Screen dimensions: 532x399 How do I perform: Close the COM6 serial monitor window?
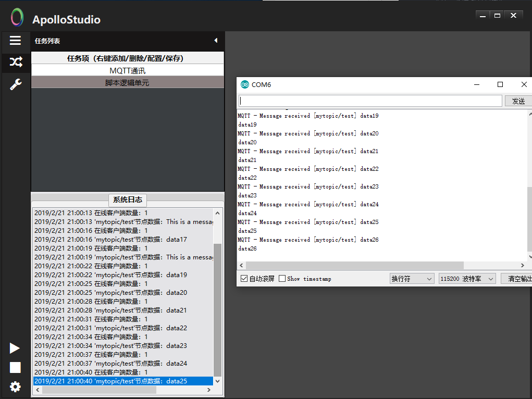(524, 84)
